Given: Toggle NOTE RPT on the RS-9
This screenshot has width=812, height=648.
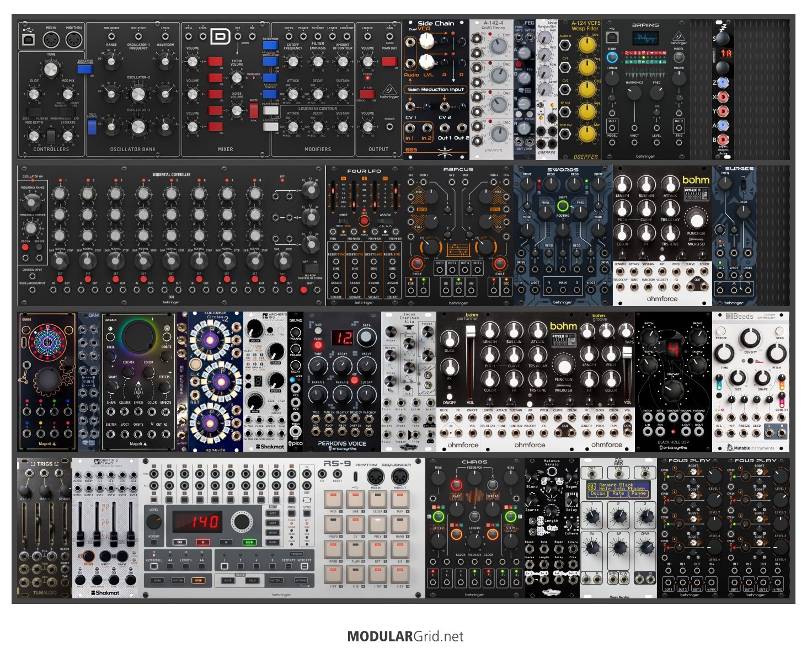Looking at the screenshot, I should 303,566.
